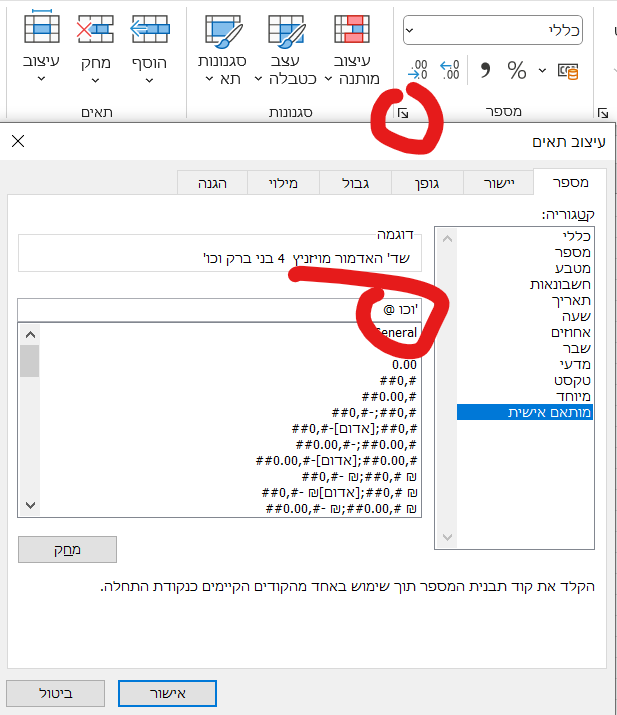
Task: Click the Format cells icon (עיצוב) in ribbon
Action: 41,26
